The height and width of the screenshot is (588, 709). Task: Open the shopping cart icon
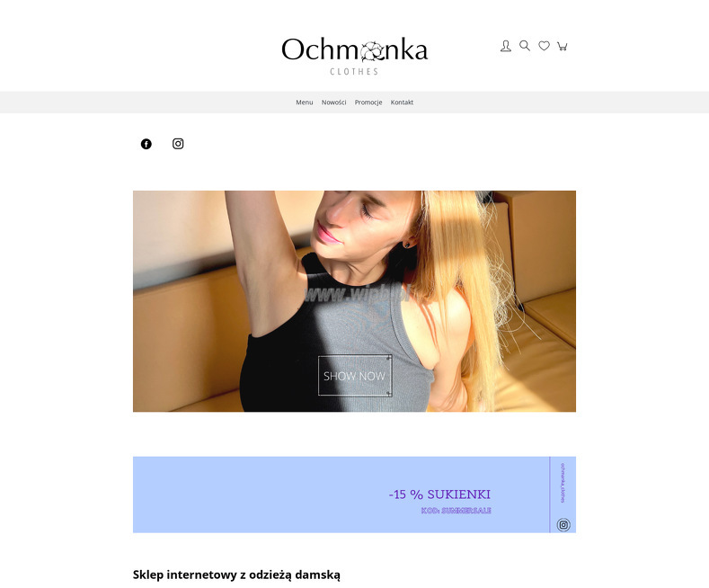(562, 46)
